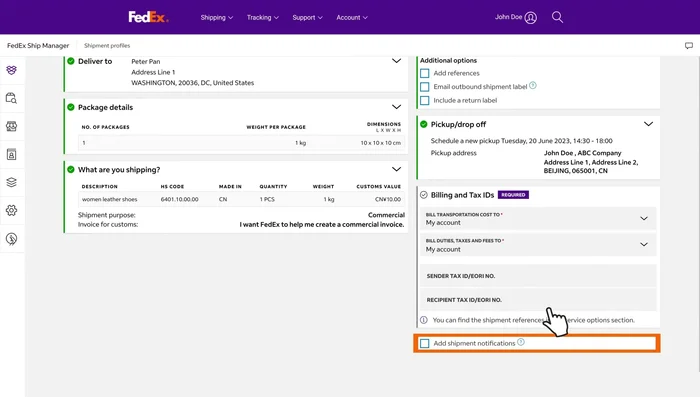Click info icon near shipment references note
Image resolution: width=700 pixels, height=397 pixels.
[424, 320]
